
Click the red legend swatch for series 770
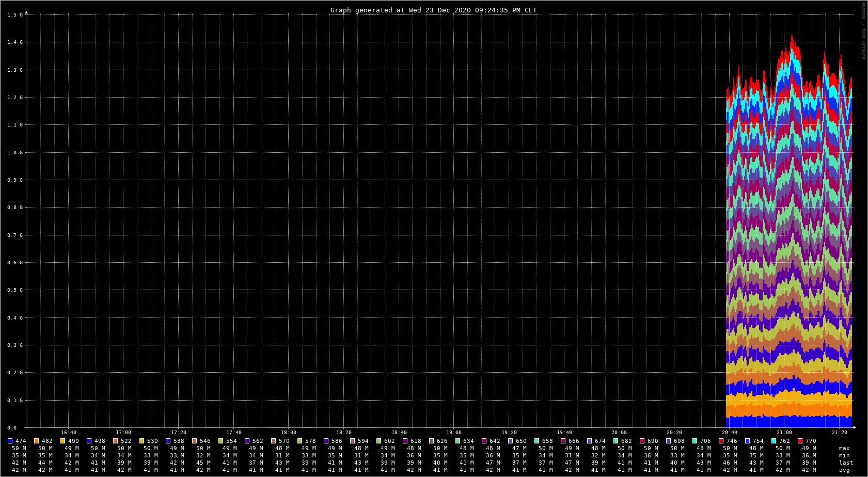coord(800,441)
